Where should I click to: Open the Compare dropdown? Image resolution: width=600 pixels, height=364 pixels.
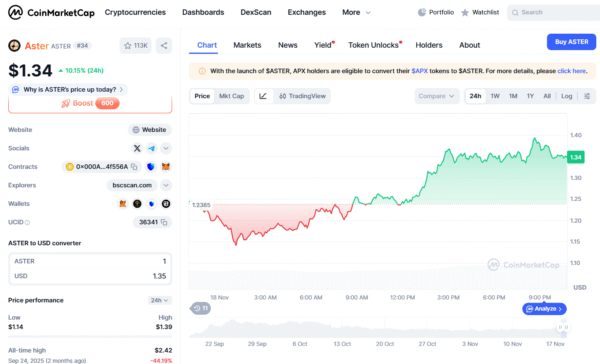[x=437, y=96]
